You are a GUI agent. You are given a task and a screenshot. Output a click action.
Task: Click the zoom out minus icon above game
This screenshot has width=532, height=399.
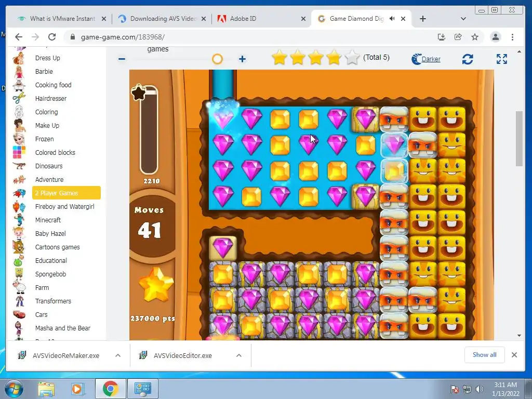122,59
